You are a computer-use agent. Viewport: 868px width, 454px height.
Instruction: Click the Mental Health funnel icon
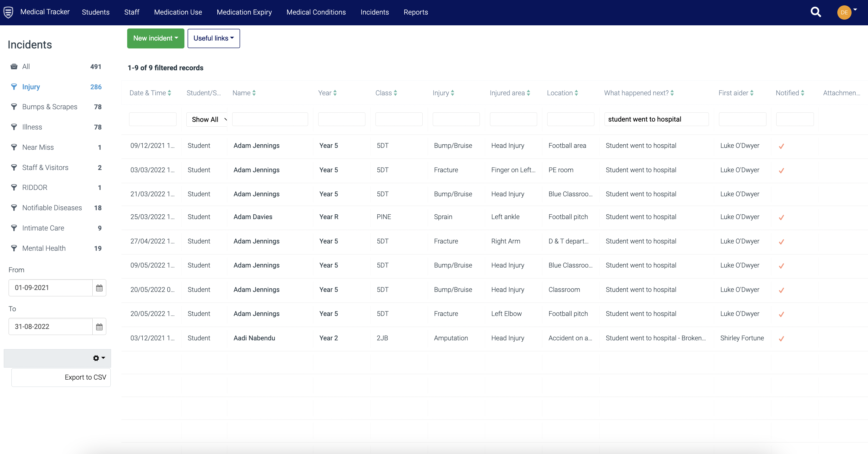point(14,248)
